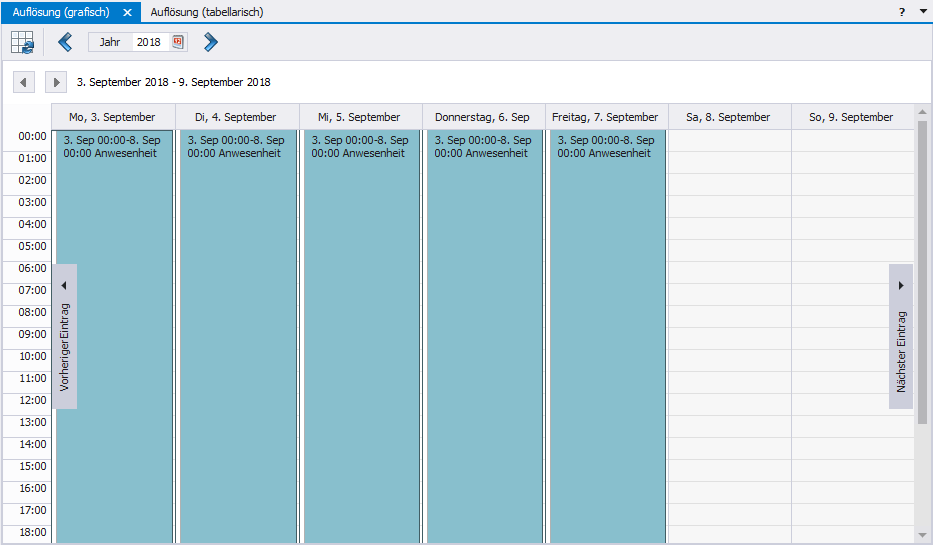
Task: Open the tab list dropdown arrow
Action: (923, 12)
